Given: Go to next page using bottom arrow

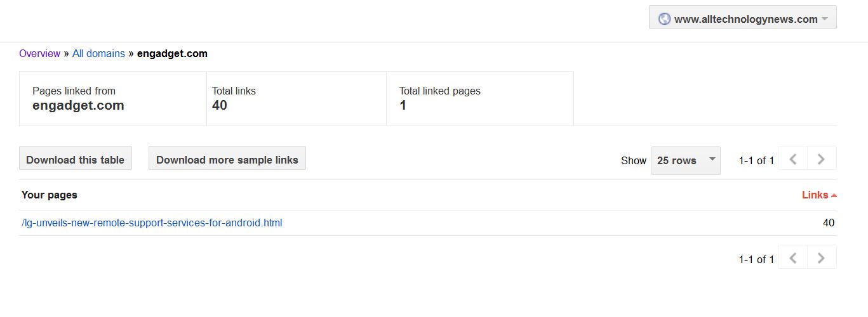Looking at the screenshot, I should pyautogui.click(x=822, y=257).
